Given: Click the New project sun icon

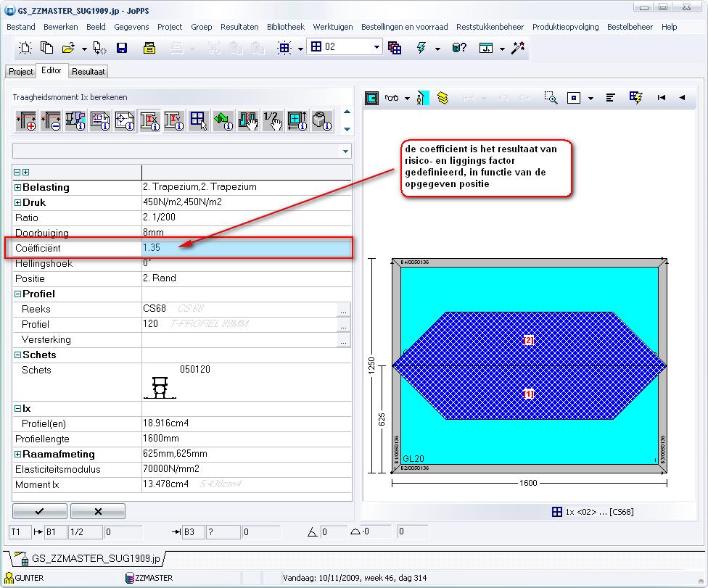Looking at the screenshot, I should pos(25,48).
